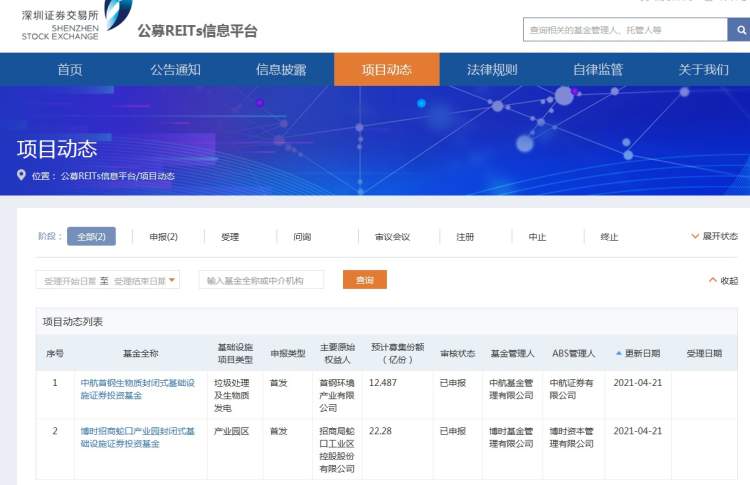Open the 中航首钢生物质 fund link
This screenshot has width=750, height=485.
[x=138, y=389]
